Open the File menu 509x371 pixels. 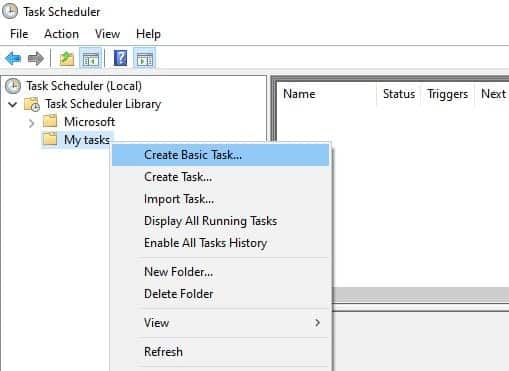point(19,34)
